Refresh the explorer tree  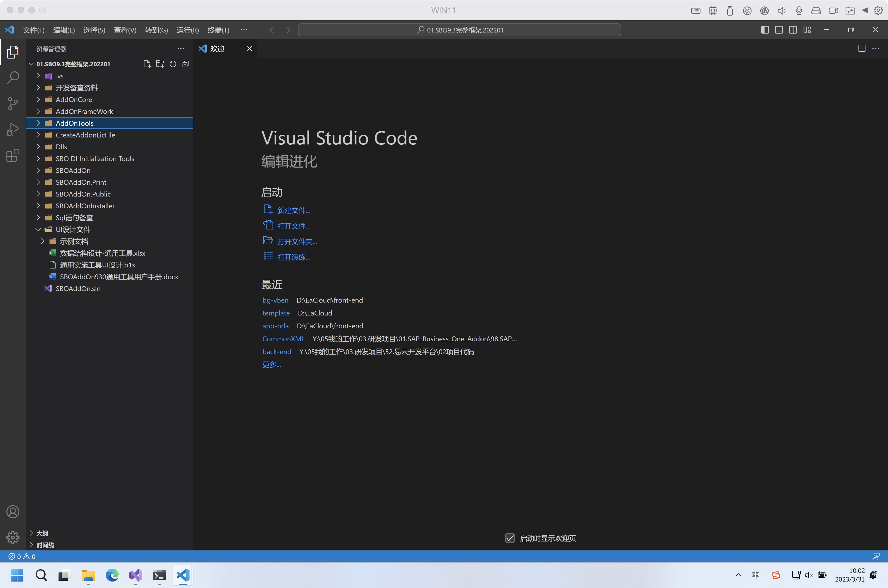click(x=173, y=64)
